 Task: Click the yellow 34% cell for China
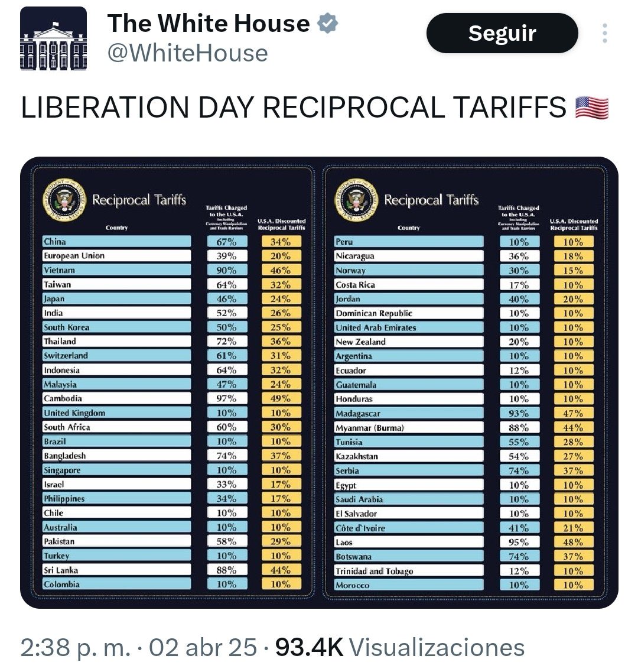pos(281,242)
